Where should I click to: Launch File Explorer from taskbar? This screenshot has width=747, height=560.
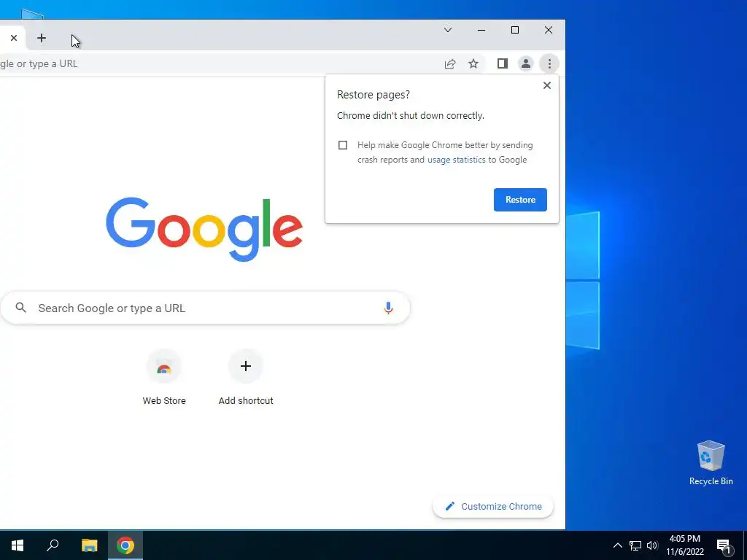pyautogui.click(x=89, y=545)
